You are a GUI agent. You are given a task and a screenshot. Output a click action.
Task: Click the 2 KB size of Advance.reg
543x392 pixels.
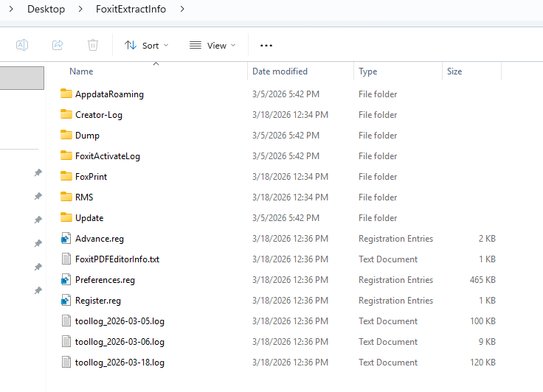487,239
